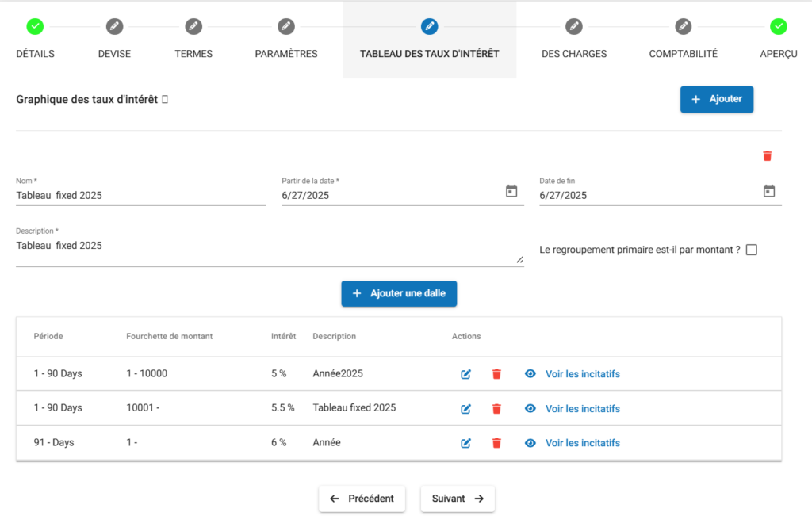812x516 pixels.
Task: Open calendar picker for Date de fin
Action: pos(768,191)
